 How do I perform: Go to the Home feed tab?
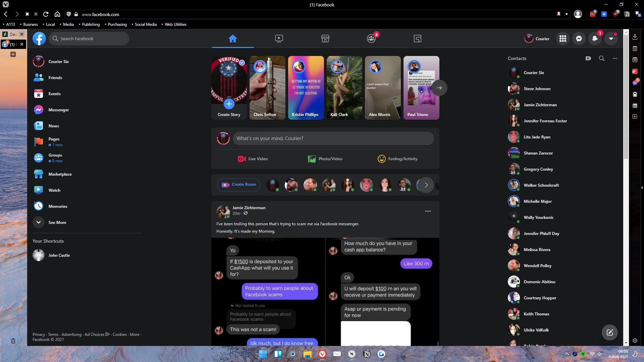coord(233,39)
